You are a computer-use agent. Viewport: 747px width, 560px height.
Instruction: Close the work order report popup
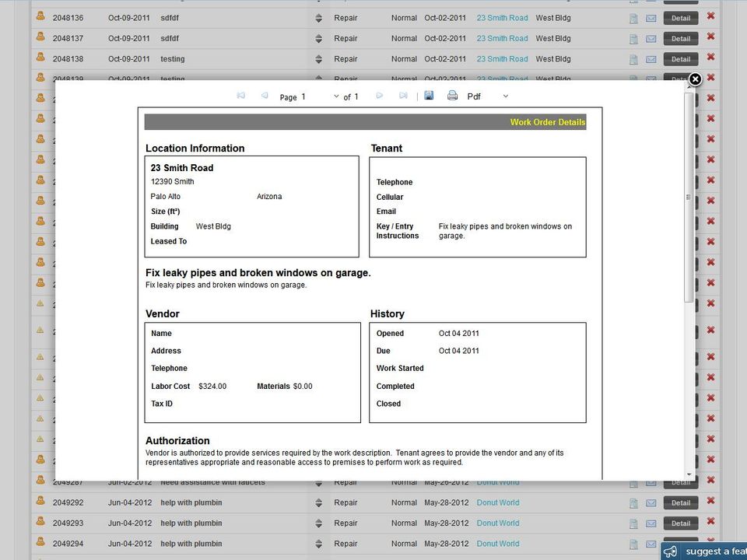point(695,79)
